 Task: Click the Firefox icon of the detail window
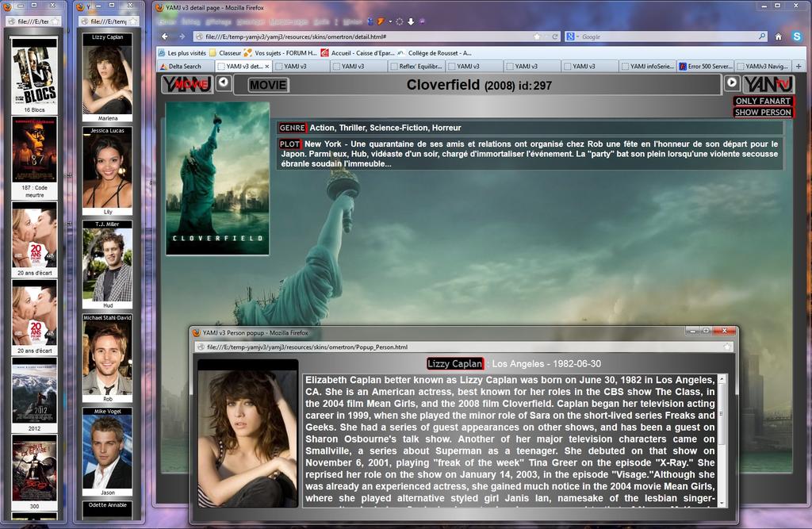click(159, 8)
